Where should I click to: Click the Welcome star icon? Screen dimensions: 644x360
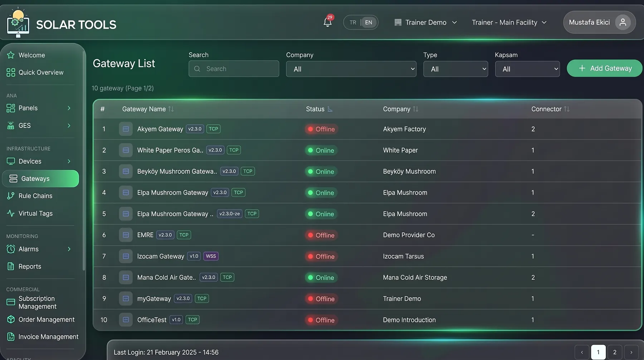(11, 55)
